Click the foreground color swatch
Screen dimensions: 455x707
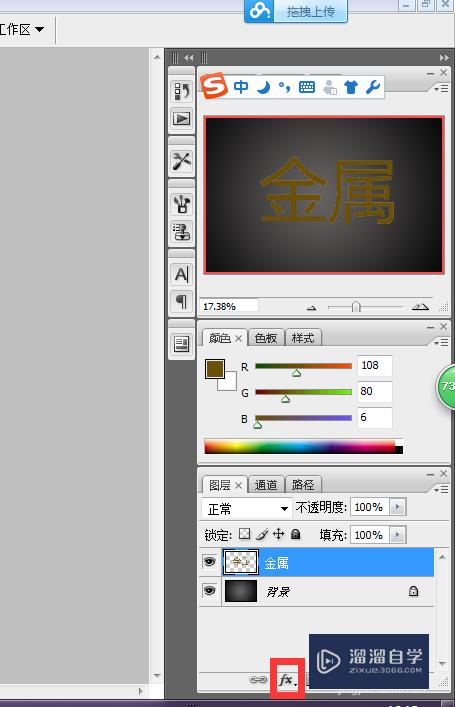click(x=215, y=368)
